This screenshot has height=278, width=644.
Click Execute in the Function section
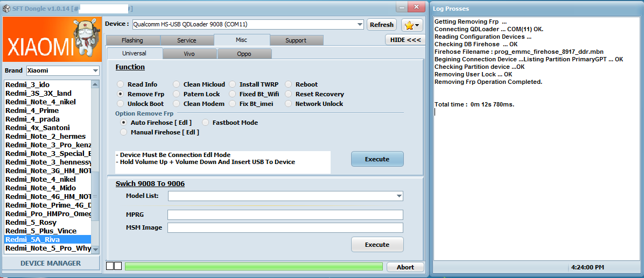point(377,159)
